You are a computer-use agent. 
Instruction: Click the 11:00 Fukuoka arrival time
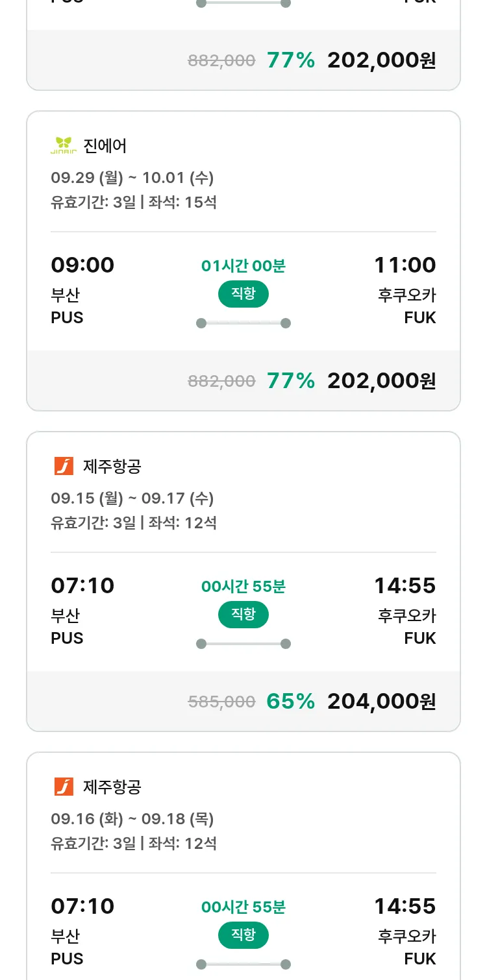405,265
